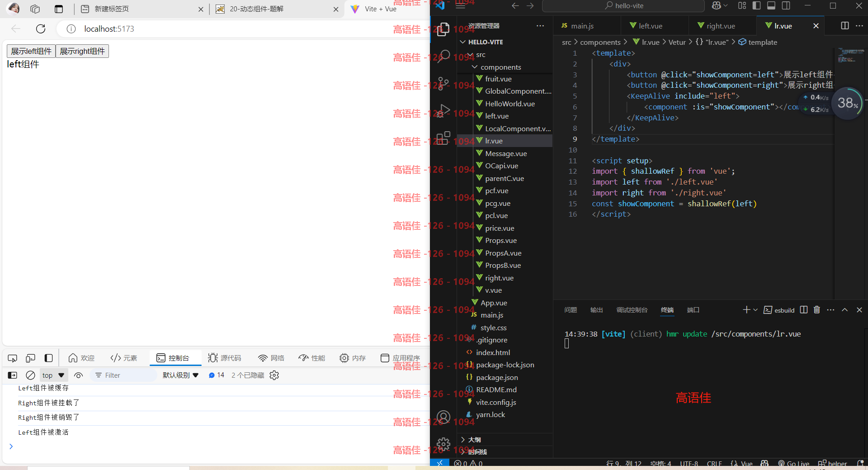Open Elements tab in DevTools

click(123, 358)
